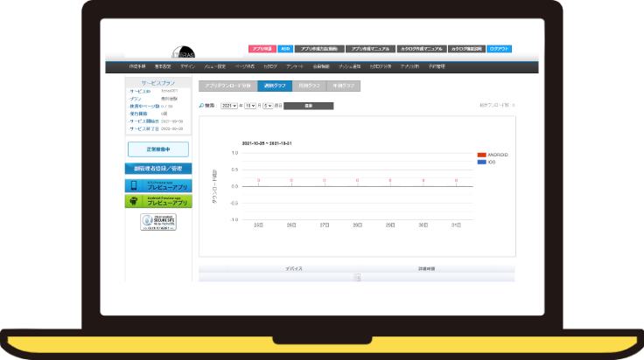
Task: Open the week number dropdown
Action: click(267, 105)
